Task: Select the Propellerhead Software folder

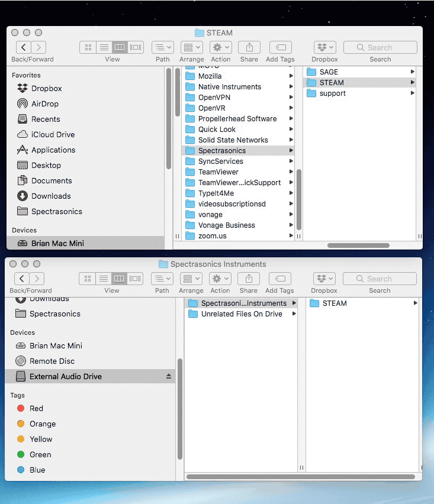Action: pos(239,119)
